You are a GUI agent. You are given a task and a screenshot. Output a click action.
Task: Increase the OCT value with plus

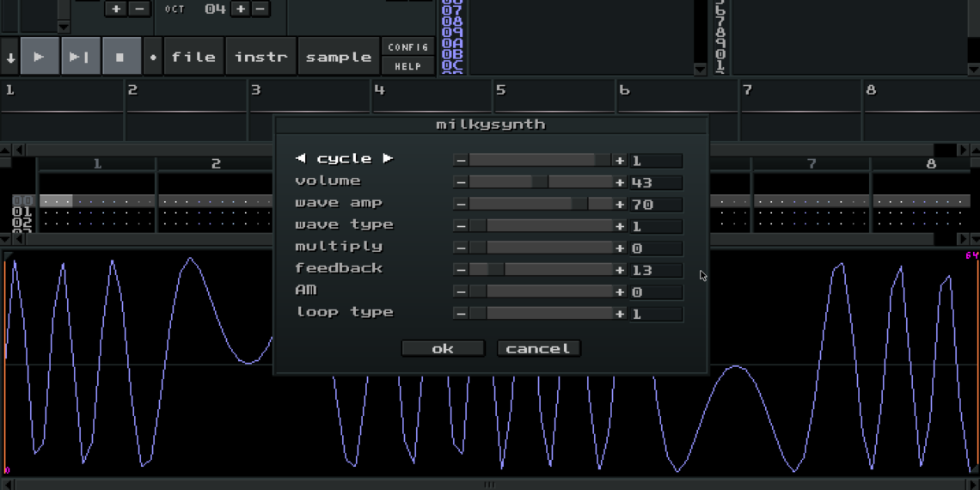tap(241, 9)
